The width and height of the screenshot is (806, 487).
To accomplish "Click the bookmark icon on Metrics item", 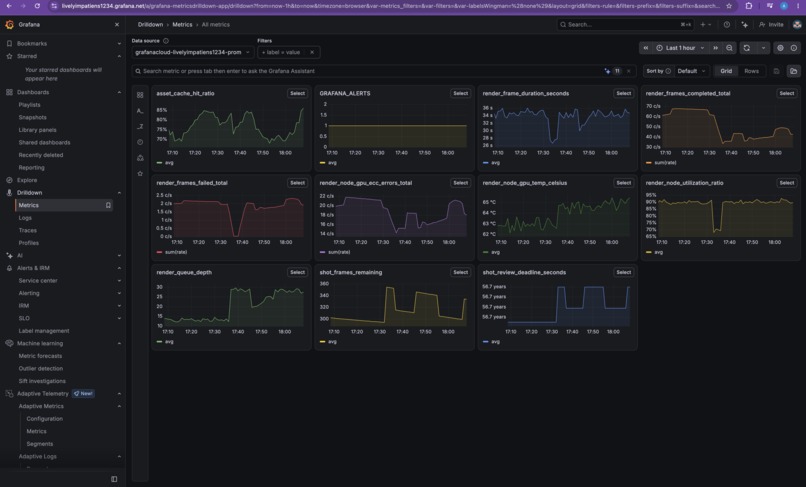I will (108, 205).
